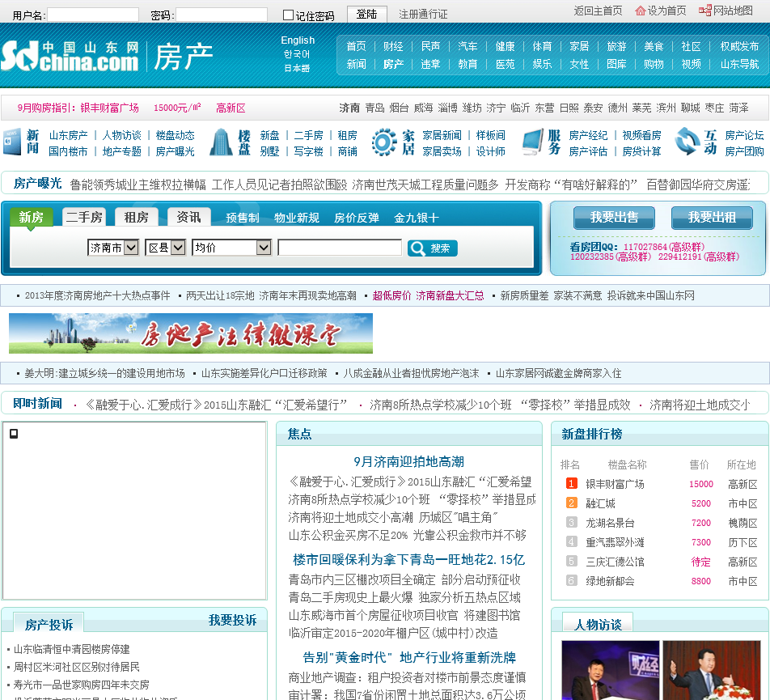Select the 租房 search tab
Image resolution: width=770 pixels, height=700 pixels.
[137, 217]
